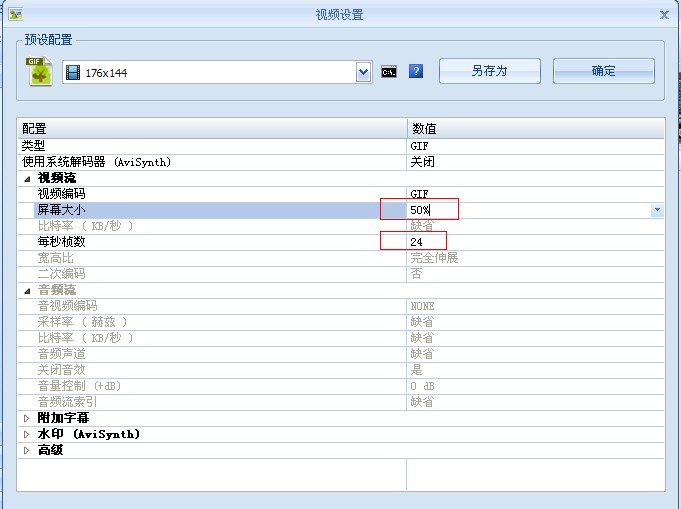
Task: Select the 每秒帧数 row label
Action: 61,242
